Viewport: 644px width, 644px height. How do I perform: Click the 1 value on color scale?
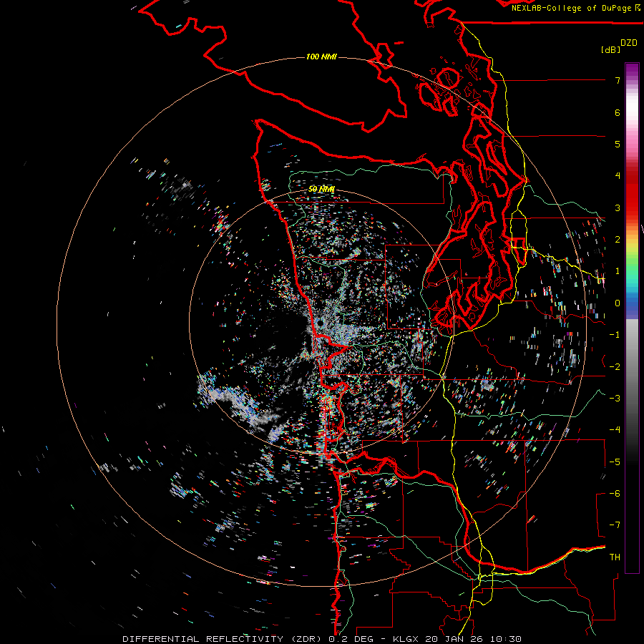click(x=618, y=271)
